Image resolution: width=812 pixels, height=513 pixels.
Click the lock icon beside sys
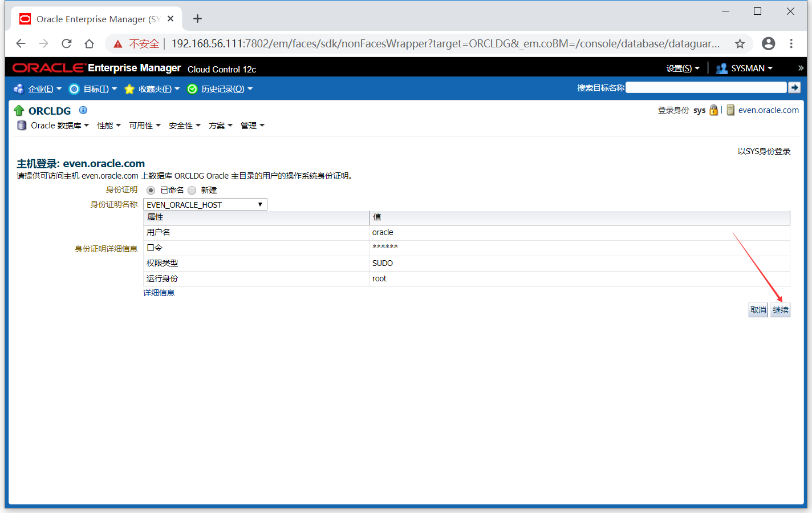[713, 110]
